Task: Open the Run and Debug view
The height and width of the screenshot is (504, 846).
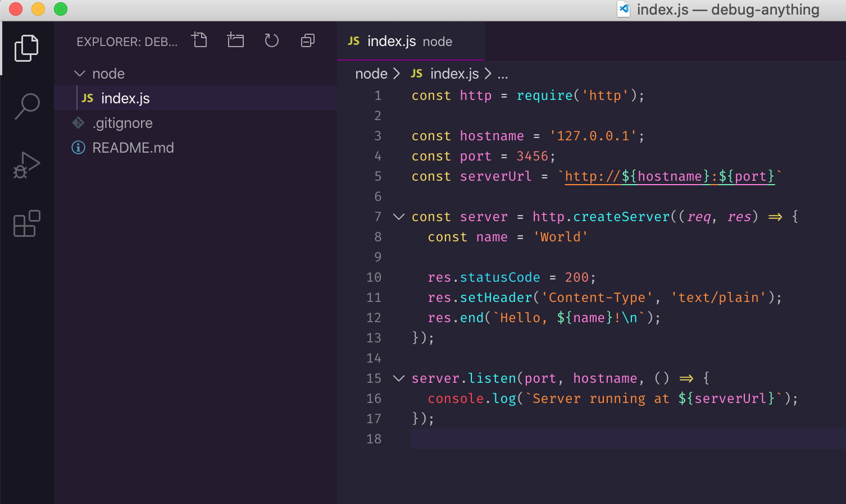Action: click(x=26, y=164)
